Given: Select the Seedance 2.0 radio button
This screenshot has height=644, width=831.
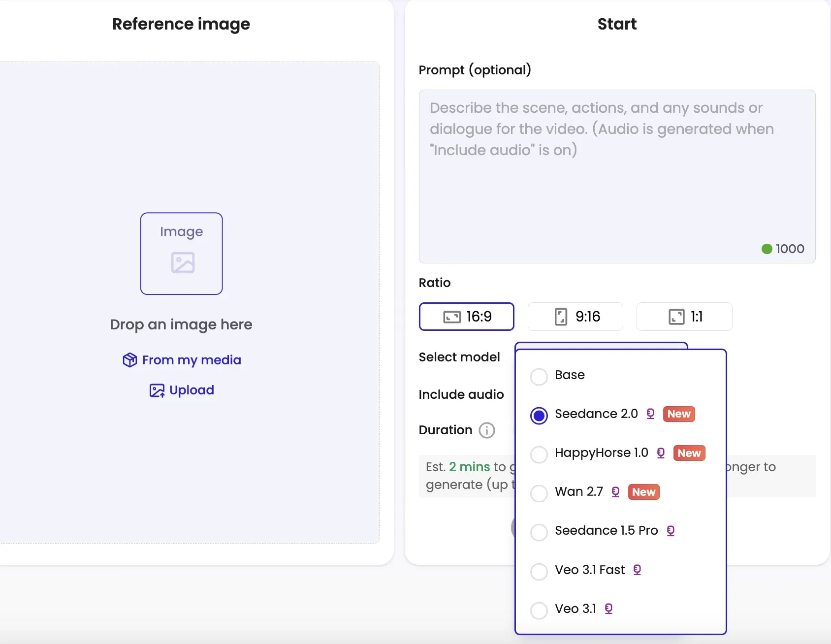Looking at the screenshot, I should tap(539, 416).
